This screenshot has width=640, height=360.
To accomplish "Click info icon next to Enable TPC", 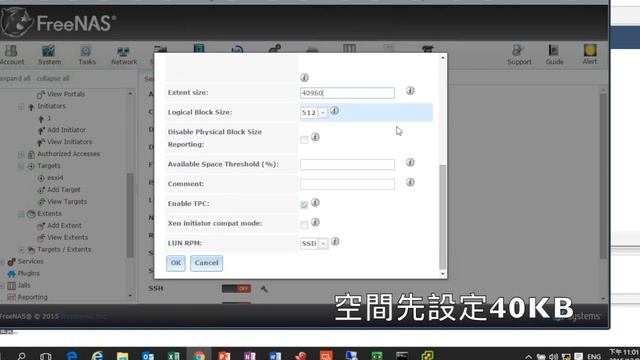I will point(315,202).
